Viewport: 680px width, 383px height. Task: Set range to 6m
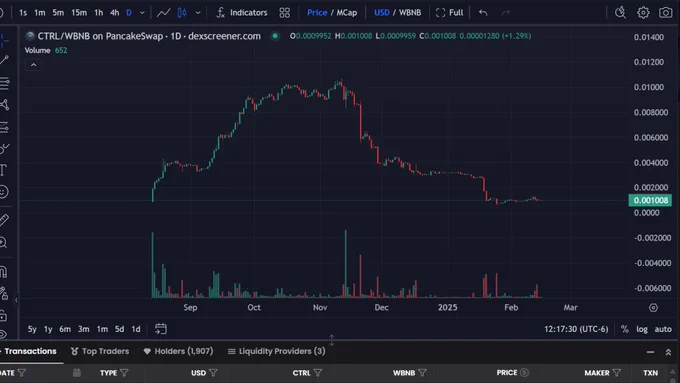point(65,329)
